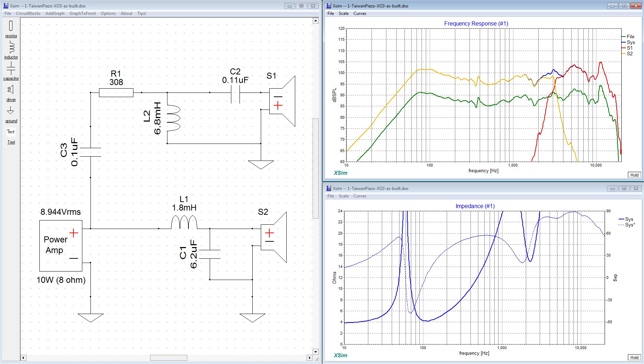This screenshot has width=644, height=364.
Task: Open the Options menu
Action: click(x=108, y=13)
